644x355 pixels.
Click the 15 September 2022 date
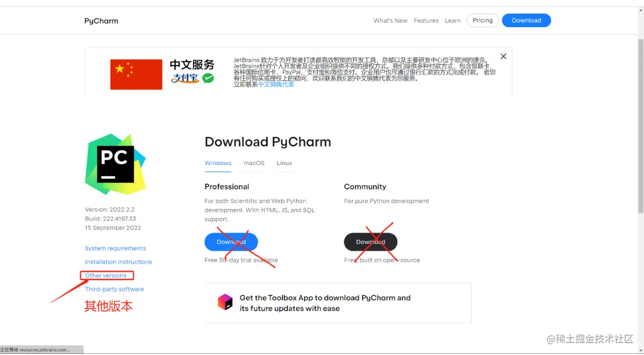click(x=113, y=228)
